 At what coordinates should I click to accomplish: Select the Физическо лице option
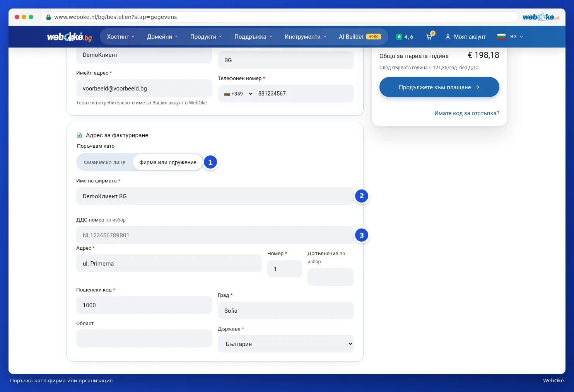105,162
